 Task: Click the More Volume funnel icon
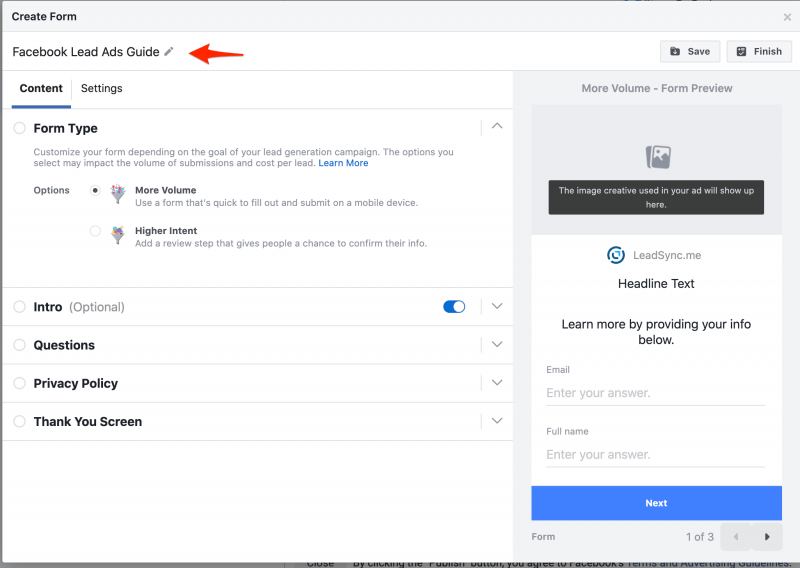118,194
